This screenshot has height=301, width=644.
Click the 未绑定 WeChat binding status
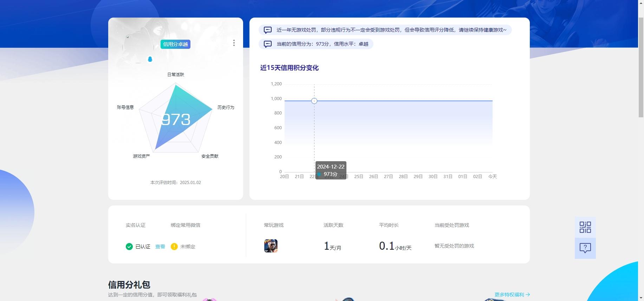[x=188, y=247]
